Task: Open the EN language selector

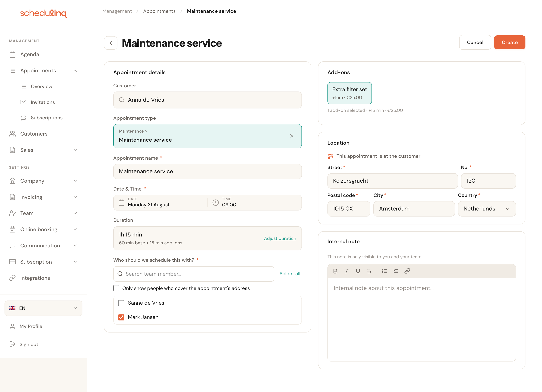Action: coord(43,308)
